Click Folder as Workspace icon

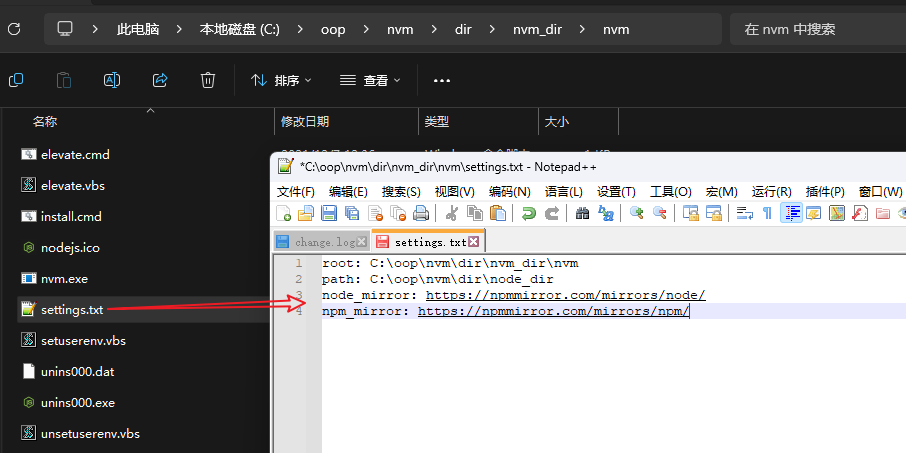pos(883,213)
